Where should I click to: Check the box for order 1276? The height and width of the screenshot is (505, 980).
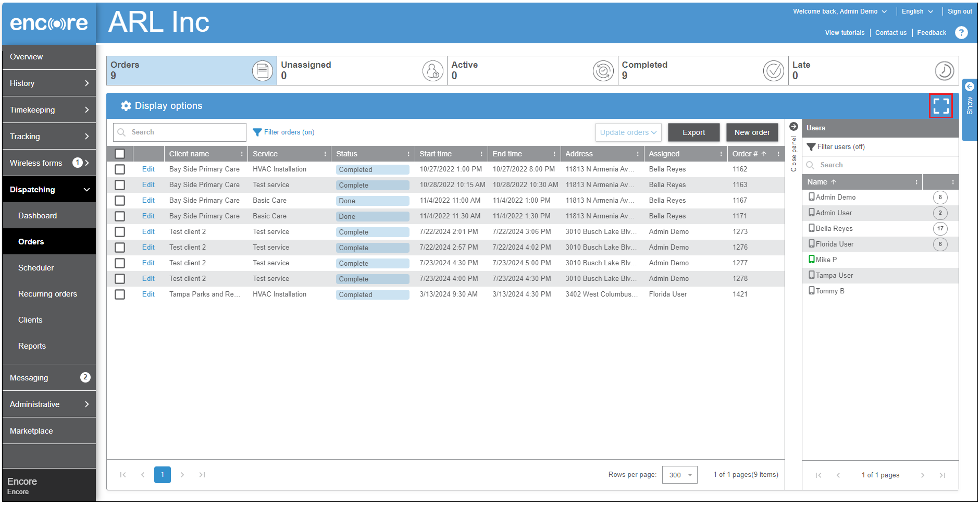pyautogui.click(x=120, y=248)
